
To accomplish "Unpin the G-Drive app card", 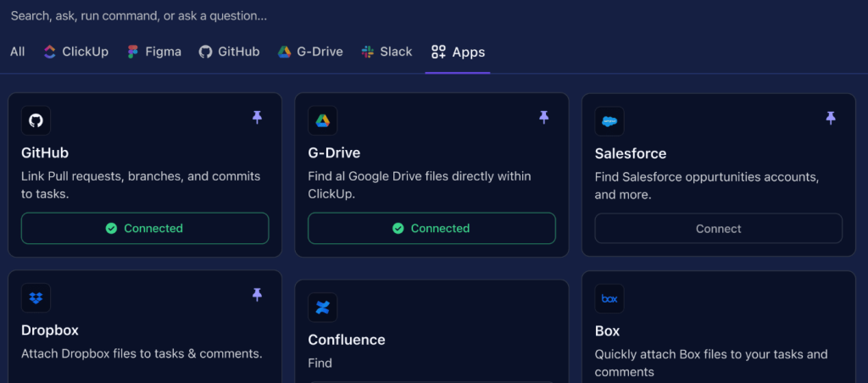I will (544, 117).
